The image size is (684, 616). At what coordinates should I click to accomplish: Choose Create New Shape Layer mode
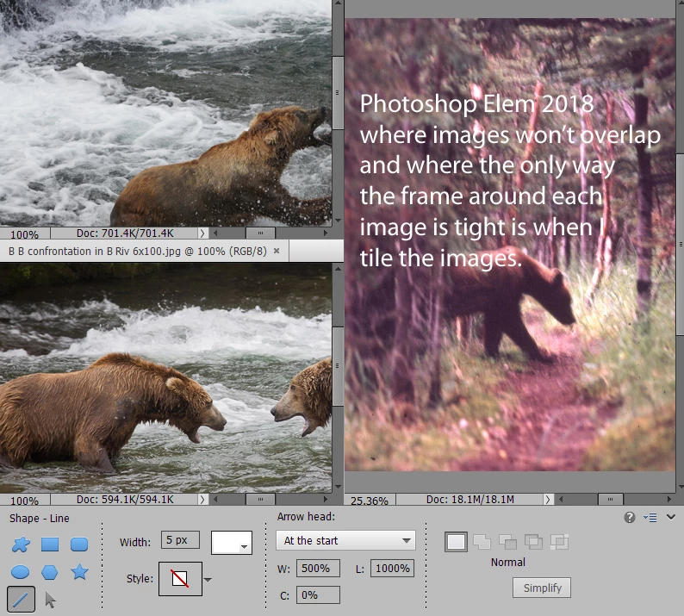(456, 542)
